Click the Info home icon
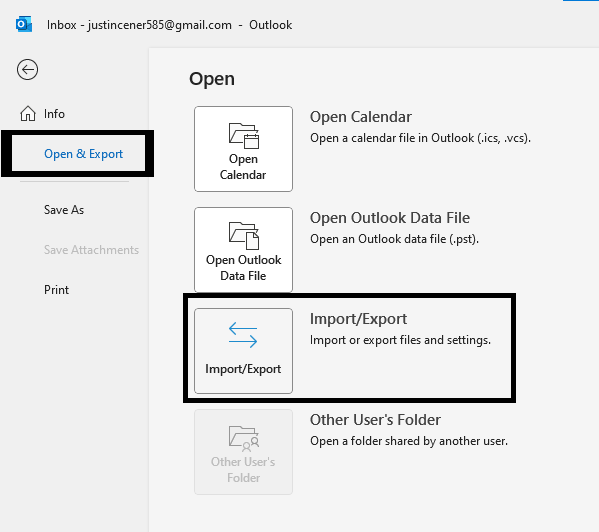Screen dimensions: 599x532 point(28,114)
